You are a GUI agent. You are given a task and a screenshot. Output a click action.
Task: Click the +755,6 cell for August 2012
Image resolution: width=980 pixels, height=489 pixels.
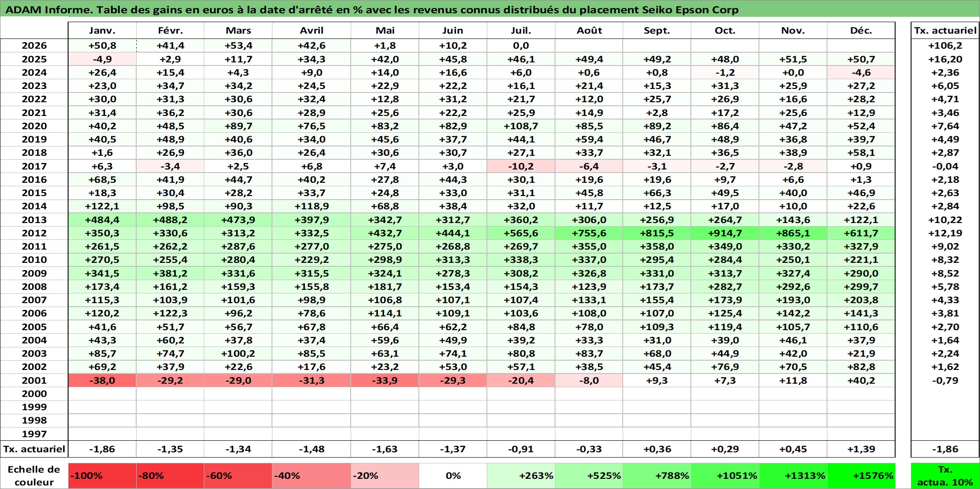click(x=589, y=233)
